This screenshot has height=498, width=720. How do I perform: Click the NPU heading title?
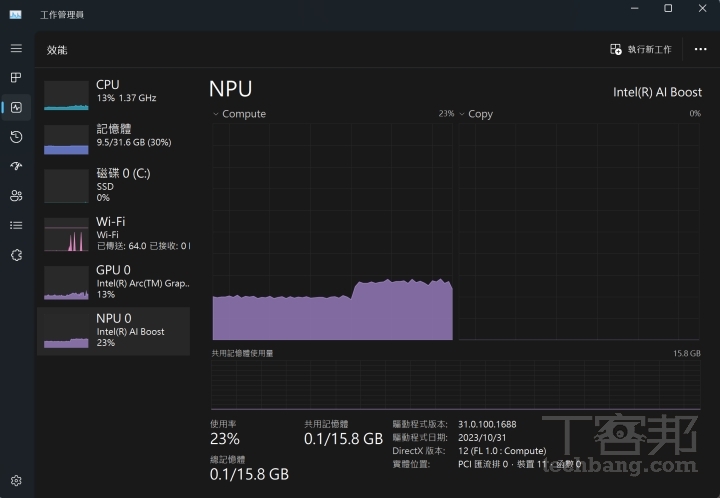click(x=231, y=89)
